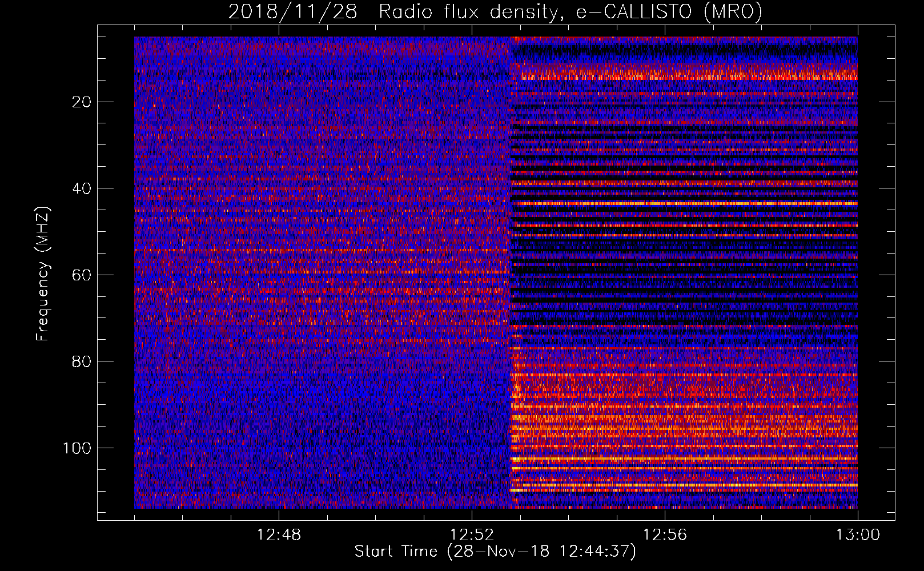Click the frequency tick label '40'
The height and width of the screenshot is (571, 924).
click(82, 188)
